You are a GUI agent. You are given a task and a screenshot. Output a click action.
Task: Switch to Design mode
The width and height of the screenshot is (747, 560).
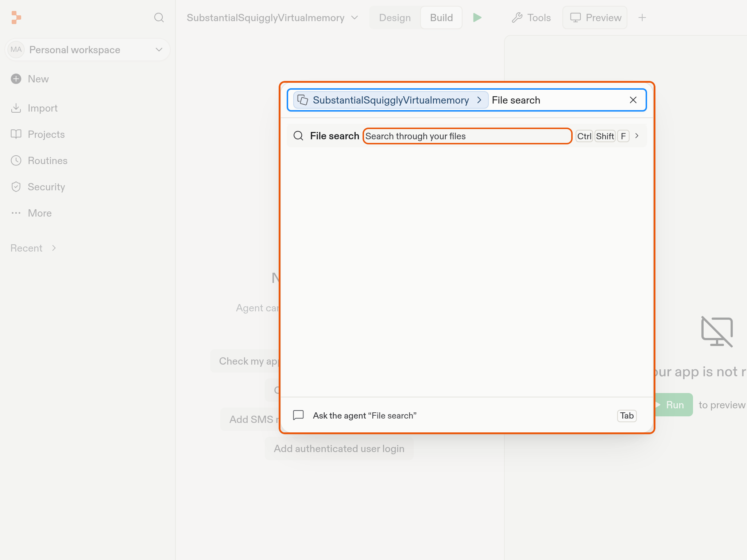395,17
